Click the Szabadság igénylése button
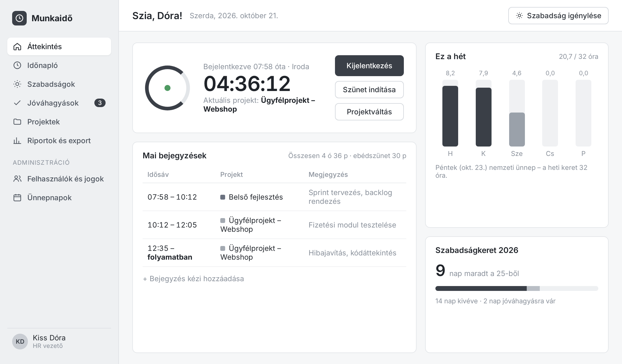This screenshot has height=364, width=622. pos(558,16)
